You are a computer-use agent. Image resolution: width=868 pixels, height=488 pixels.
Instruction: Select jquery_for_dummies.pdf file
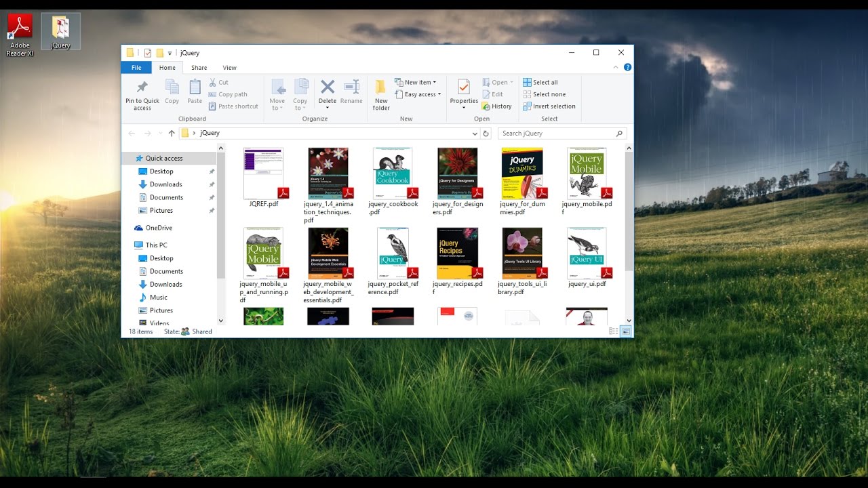(522, 182)
